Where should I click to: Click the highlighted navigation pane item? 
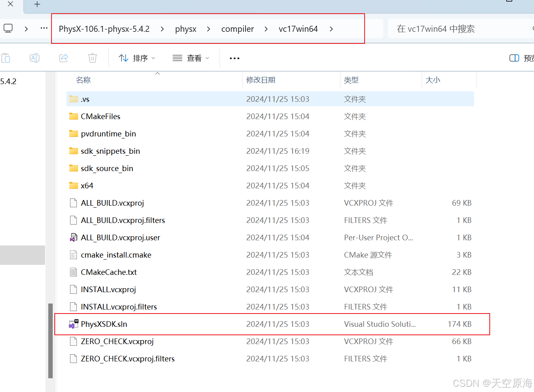(23, 255)
